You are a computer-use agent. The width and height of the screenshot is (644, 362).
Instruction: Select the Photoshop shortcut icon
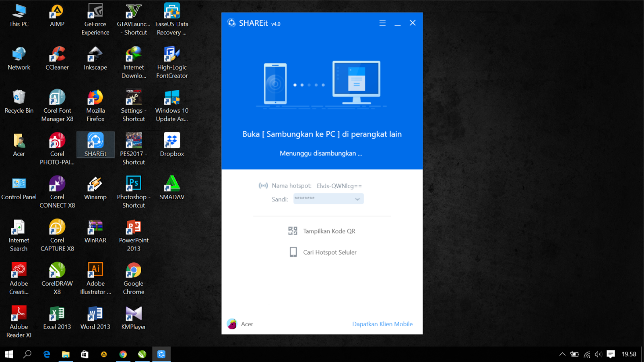point(134,192)
